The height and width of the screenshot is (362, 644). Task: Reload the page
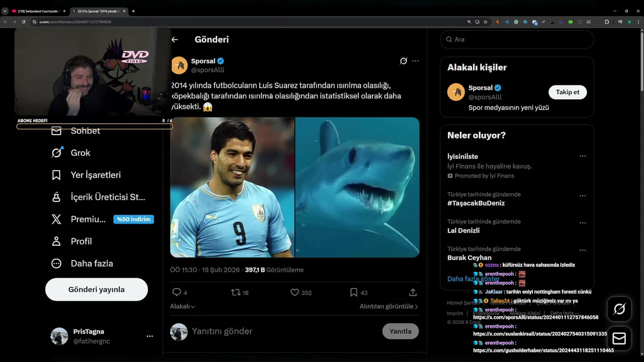pyautogui.click(x=24, y=22)
